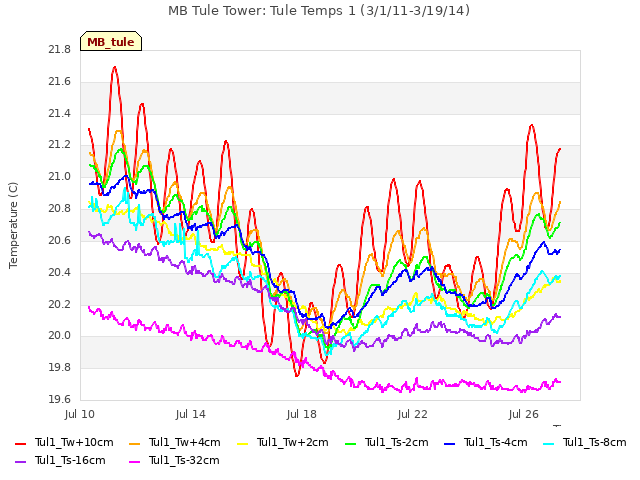
Task: Click the 20.8 y-axis tick label
Action: pyautogui.click(x=60, y=209)
